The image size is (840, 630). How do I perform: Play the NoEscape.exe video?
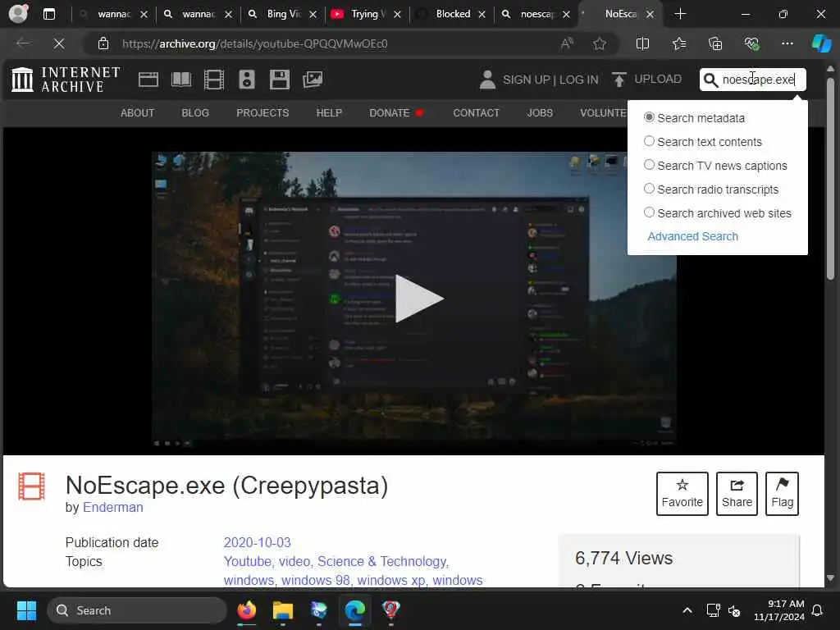point(419,299)
